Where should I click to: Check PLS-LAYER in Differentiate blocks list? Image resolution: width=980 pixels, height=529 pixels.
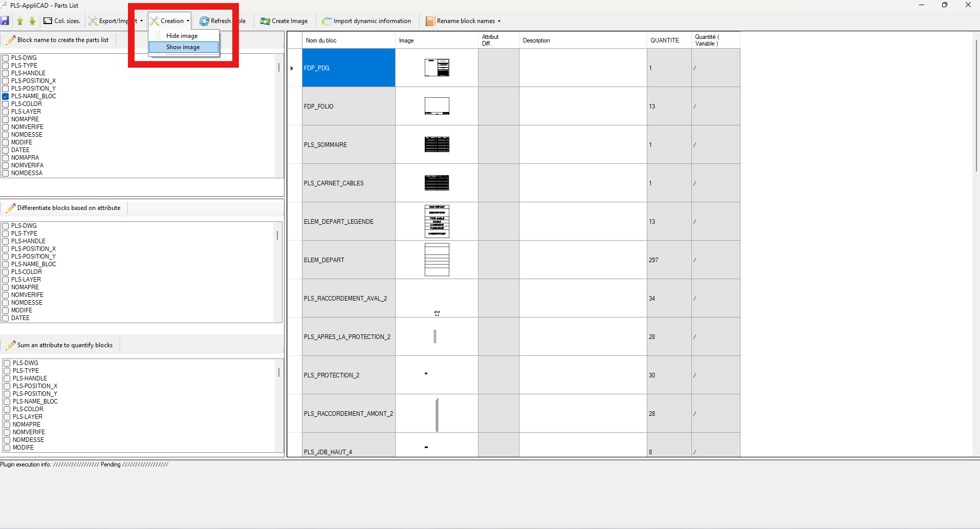click(x=6, y=280)
